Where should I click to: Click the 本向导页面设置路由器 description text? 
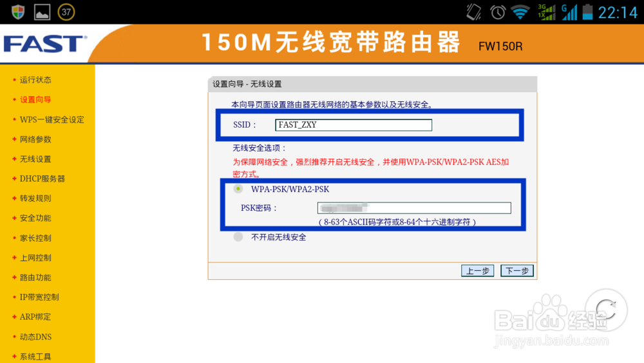pos(332,105)
